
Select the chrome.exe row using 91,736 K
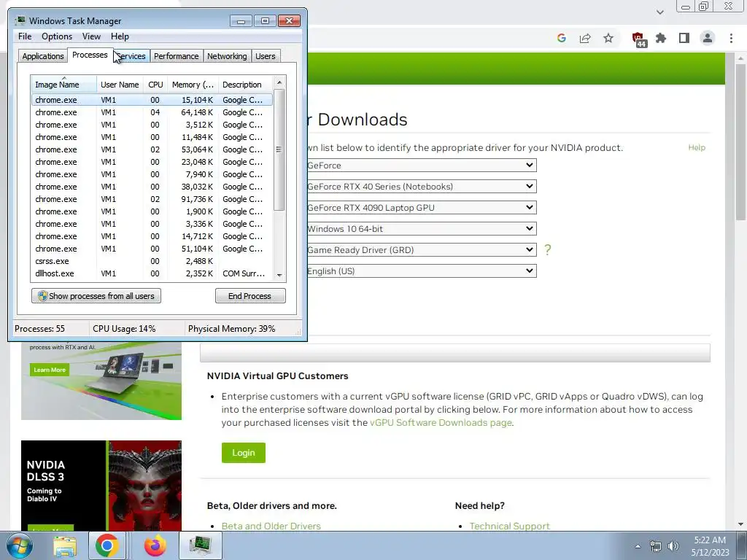152,199
